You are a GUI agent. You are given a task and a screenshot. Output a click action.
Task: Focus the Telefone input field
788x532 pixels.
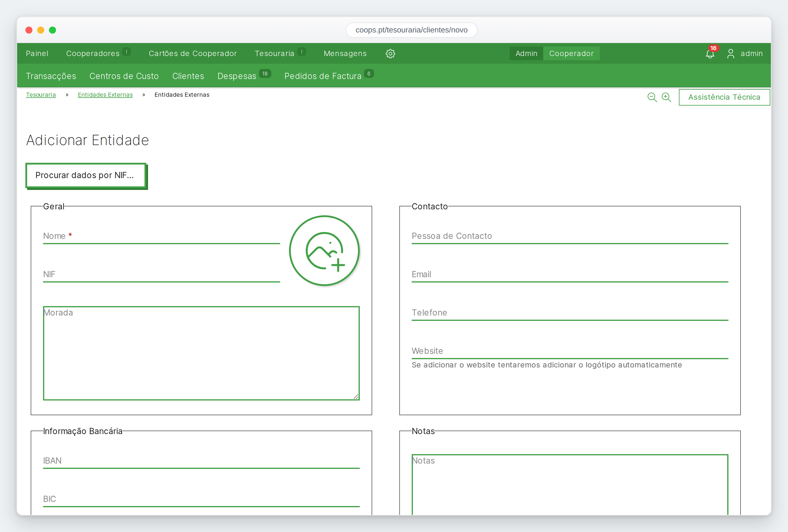[x=570, y=313]
